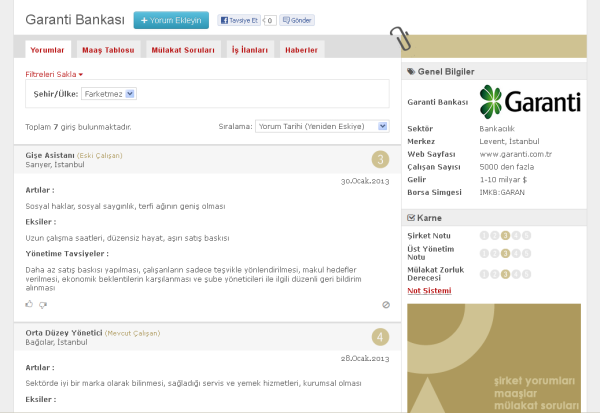Click the date 30.Ocak.2013
This screenshot has width=600, height=413.
click(365, 181)
